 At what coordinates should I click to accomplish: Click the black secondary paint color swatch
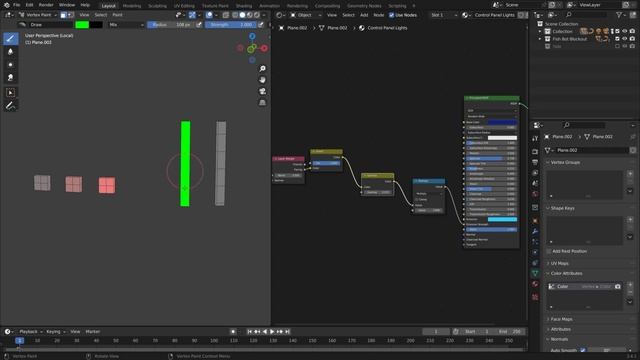click(96, 24)
